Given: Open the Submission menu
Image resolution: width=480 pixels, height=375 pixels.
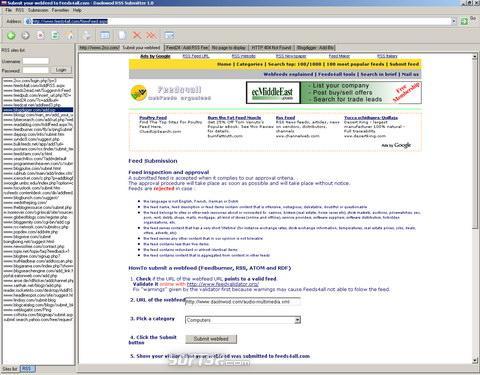Looking at the screenshot, I should (x=38, y=10).
